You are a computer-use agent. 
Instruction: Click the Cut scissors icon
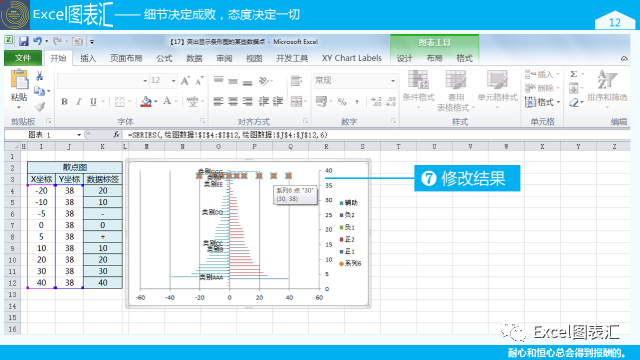(40, 76)
